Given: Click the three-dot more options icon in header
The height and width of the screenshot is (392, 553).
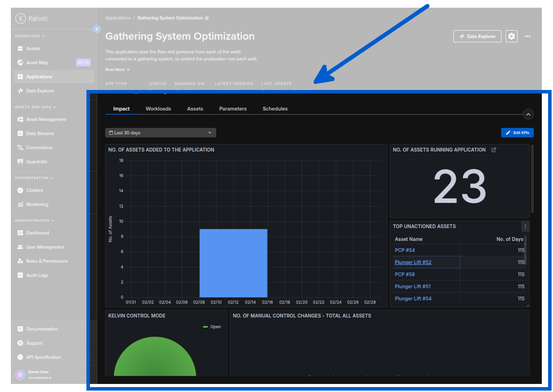Looking at the screenshot, I should [527, 36].
